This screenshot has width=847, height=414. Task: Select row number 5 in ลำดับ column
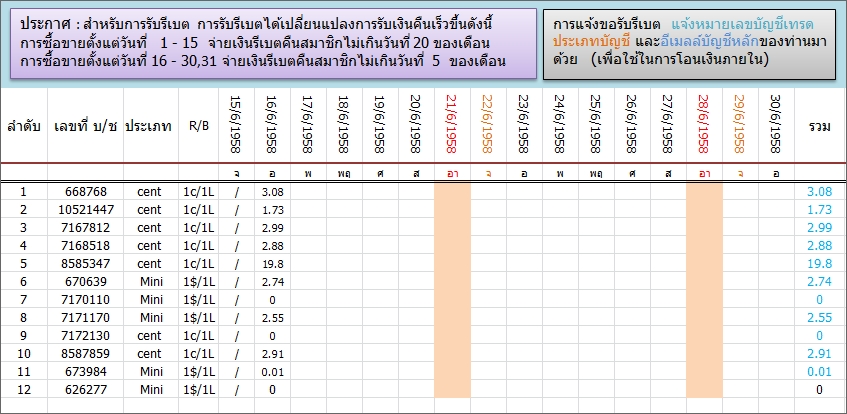coord(23,264)
